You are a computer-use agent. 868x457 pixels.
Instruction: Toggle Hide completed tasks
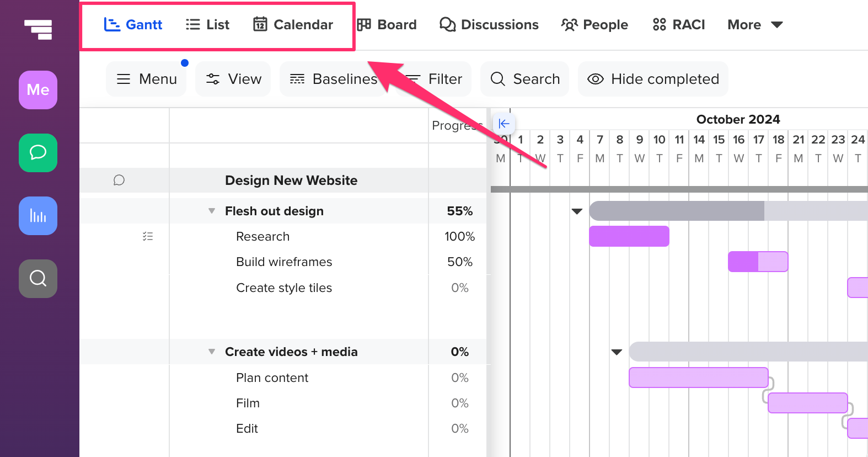point(653,79)
